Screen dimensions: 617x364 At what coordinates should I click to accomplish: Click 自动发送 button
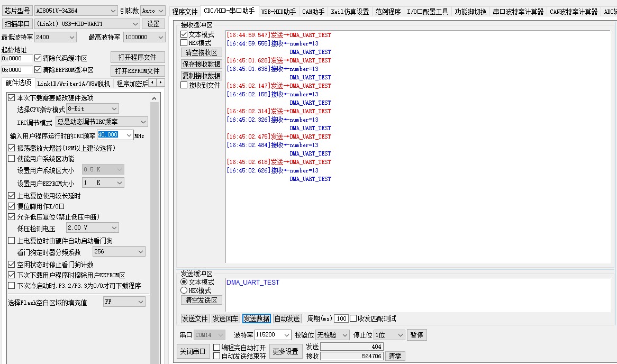(x=287, y=319)
